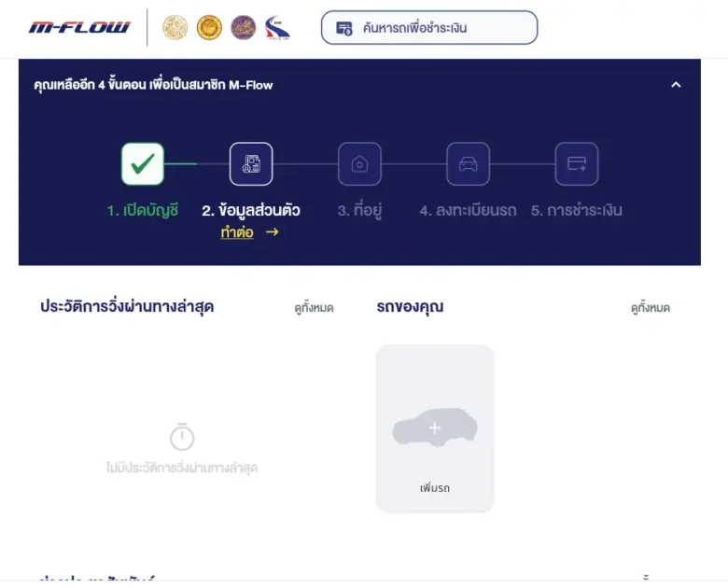Click the purple circular emblem logo

(x=244, y=27)
